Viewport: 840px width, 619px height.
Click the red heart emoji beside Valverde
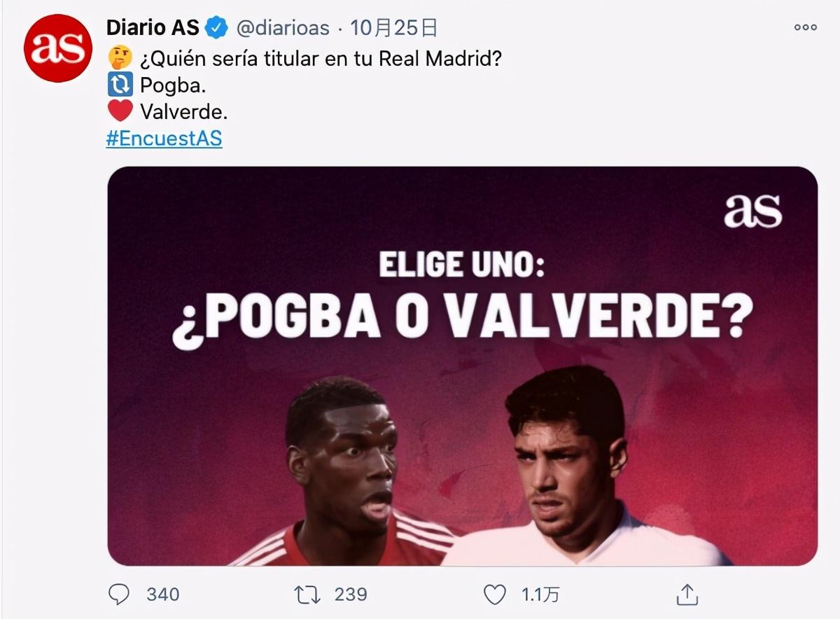[x=120, y=112]
